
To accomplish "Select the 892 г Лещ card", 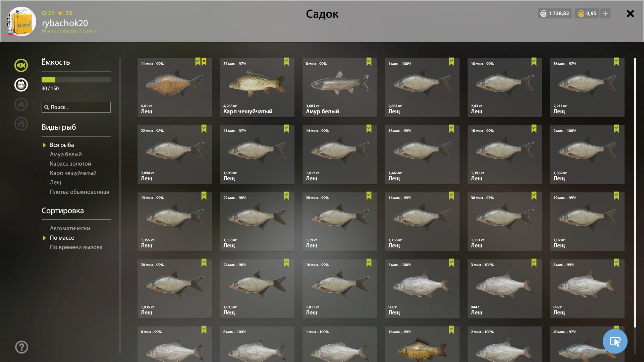I will pos(587,289).
